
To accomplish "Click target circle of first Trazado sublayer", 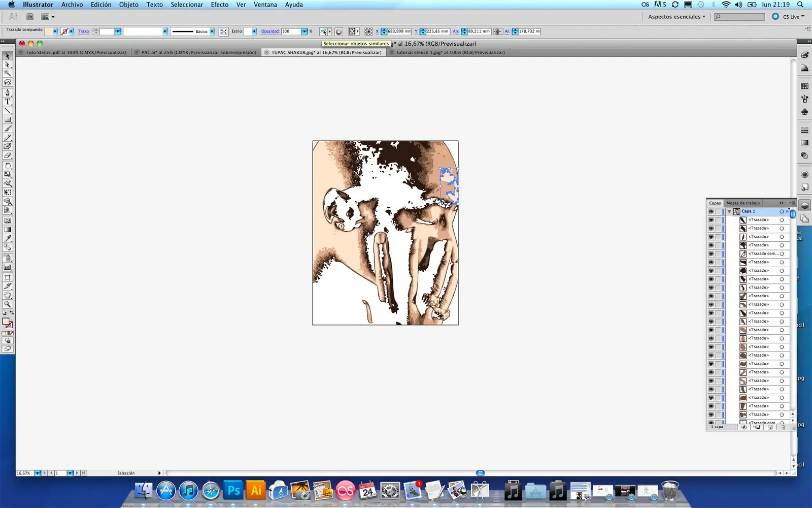I will [782, 220].
